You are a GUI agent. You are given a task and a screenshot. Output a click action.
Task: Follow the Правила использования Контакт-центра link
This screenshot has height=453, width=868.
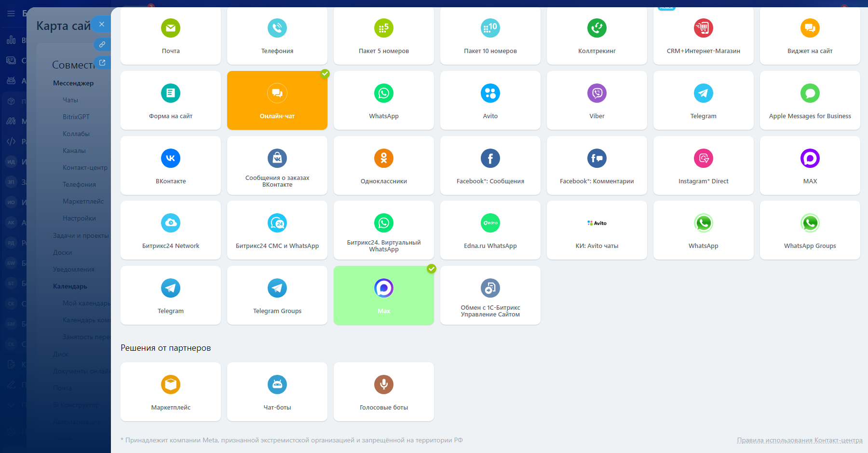[800, 440]
